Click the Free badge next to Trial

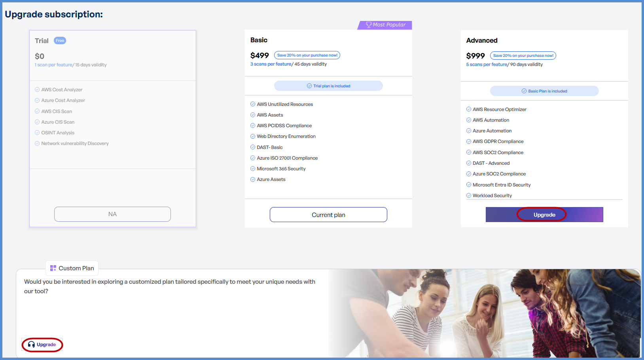click(x=60, y=41)
